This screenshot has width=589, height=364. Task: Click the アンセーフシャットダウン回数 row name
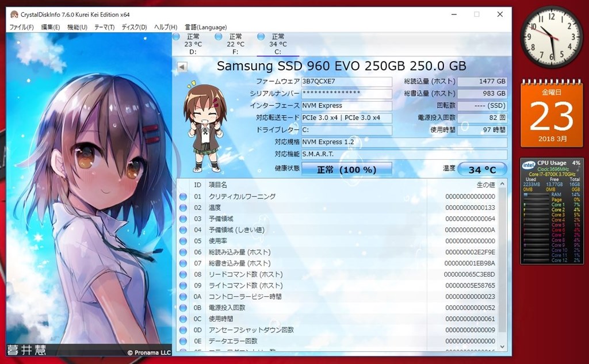tap(251, 330)
